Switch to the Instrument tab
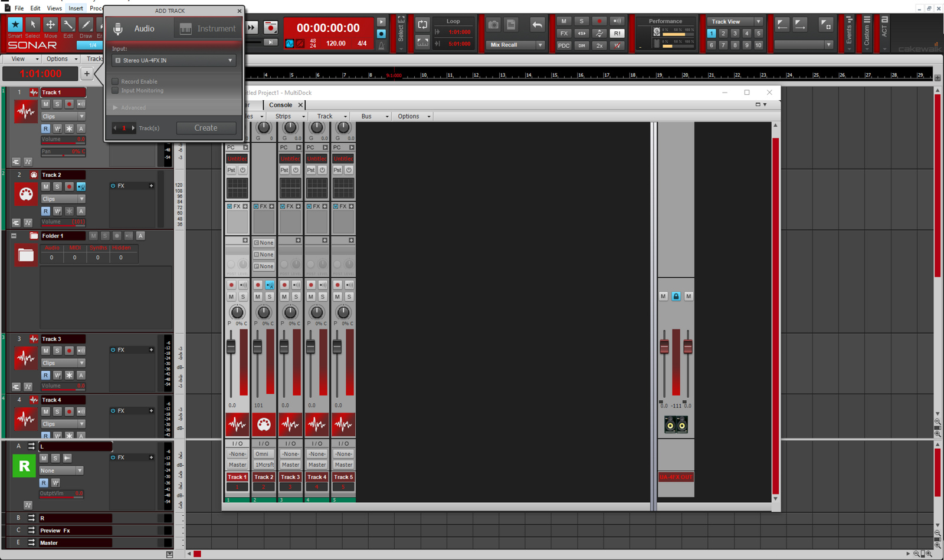 (208, 28)
